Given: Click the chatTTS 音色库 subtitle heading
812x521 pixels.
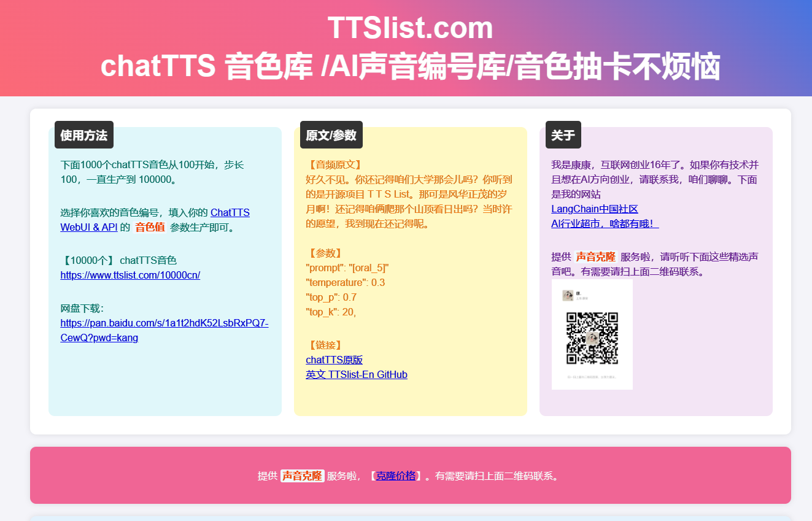Looking at the screenshot, I should click(x=410, y=66).
